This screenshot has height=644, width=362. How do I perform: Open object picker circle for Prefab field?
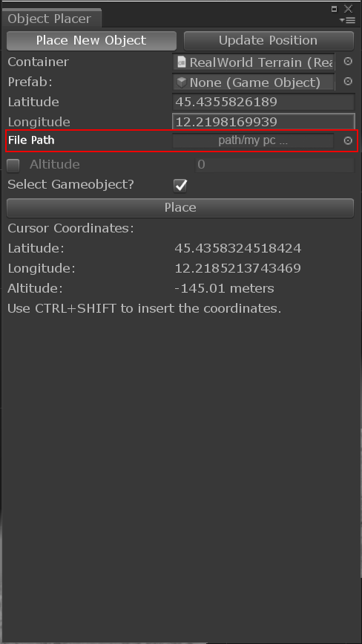pyautogui.click(x=348, y=81)
